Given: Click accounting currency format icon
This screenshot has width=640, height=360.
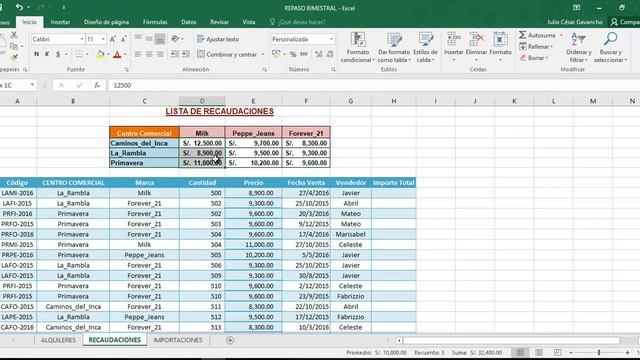Looking at the screenshot, I should 276,54.
